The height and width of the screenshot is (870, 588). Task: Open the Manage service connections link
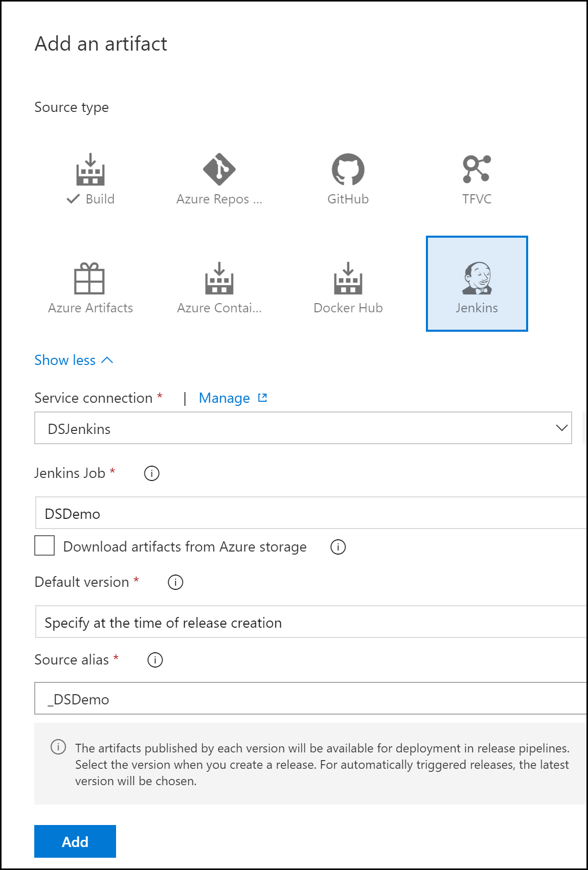(x=224, y=398)
